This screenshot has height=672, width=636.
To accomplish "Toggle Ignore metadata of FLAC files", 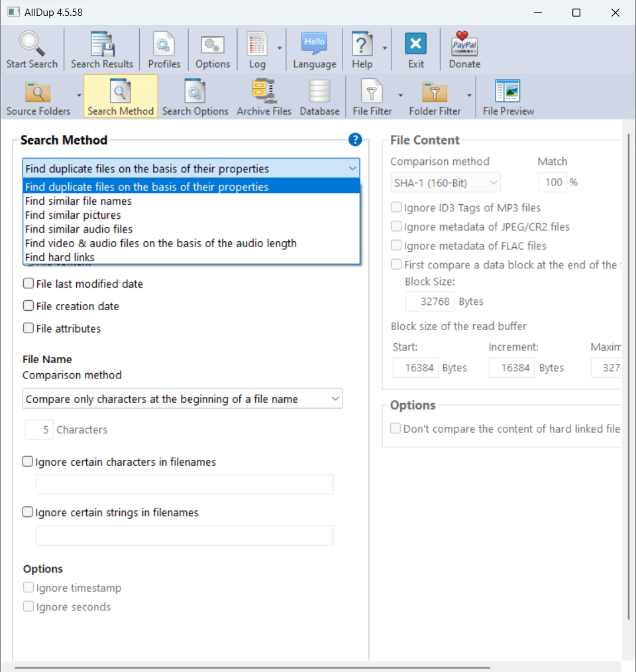I will [396, 246].
